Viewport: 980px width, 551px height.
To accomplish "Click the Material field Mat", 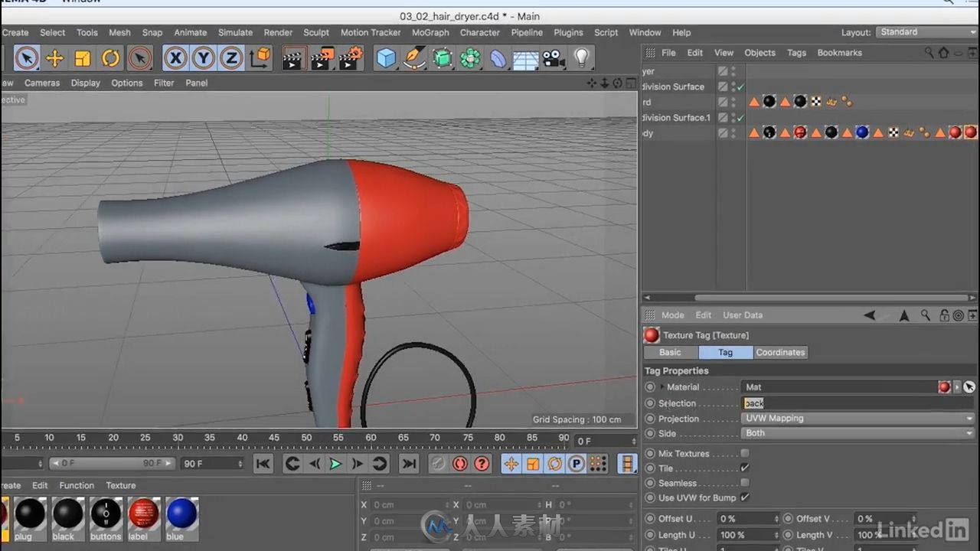I will [x=839, y=387].
